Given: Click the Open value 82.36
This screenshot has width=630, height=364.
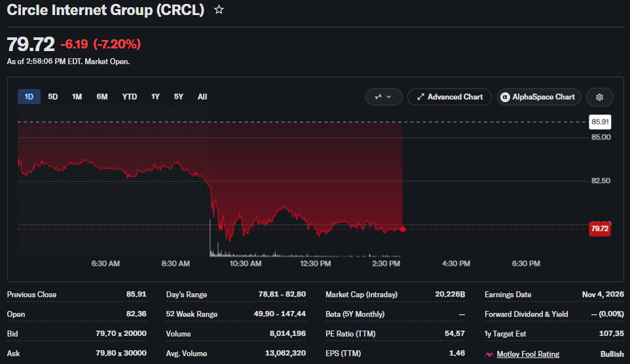Looking at the screenshot, I should (x=136, y=314).
